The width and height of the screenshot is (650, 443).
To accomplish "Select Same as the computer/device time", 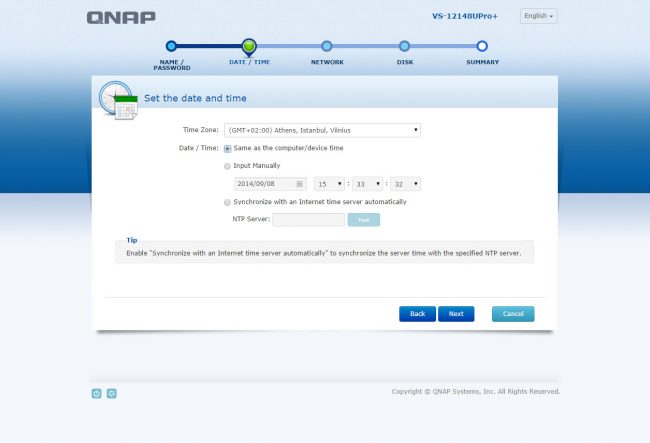I will pyautogui.click(x=228, y=148).
